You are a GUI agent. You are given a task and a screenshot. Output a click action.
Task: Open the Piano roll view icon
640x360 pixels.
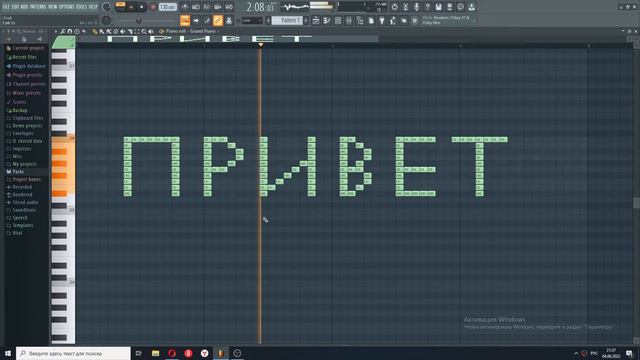327,20
